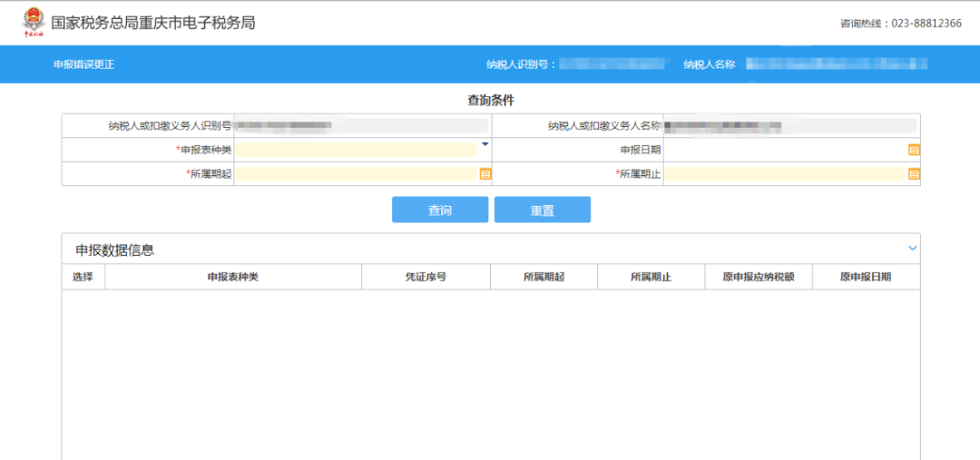Open calendar picker for 所属期止
This screenshot has height=460, width=980.
point(914,174)
